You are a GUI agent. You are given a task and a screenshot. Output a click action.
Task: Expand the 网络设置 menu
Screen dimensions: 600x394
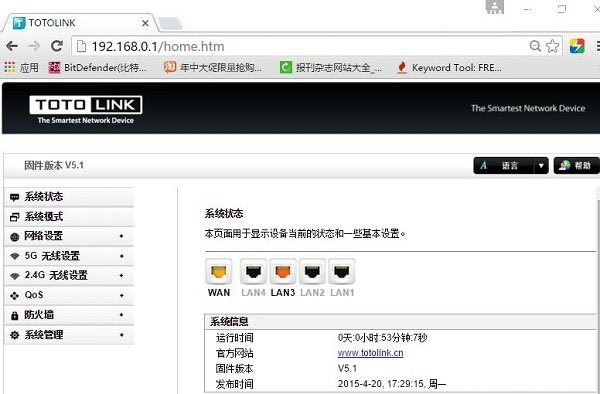pos(69,236)
